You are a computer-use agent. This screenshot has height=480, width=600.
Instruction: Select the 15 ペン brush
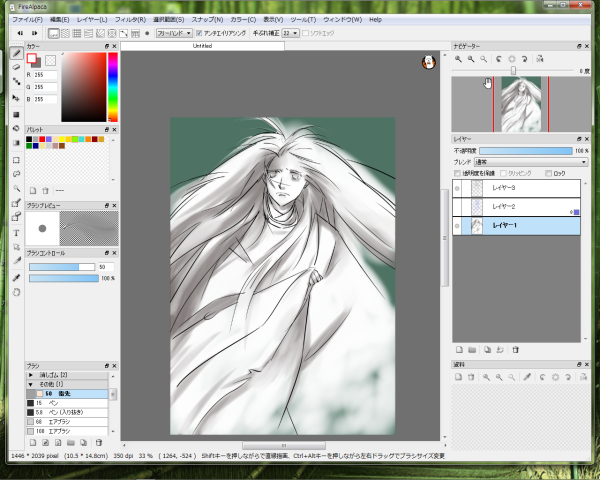click(67, 403)
